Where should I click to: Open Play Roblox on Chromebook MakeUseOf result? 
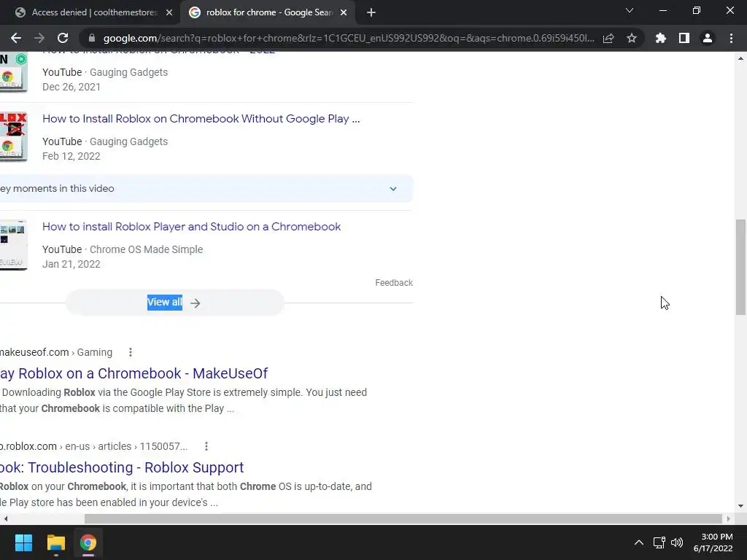click(x=134, y=373)
